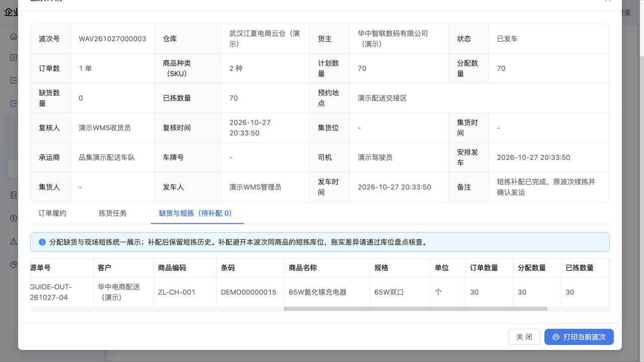Image resolution: width=644 pixels, height=362 pixels.
Task: Click product name 65W氮化镓充电器
Action: (x=317, y=292)
